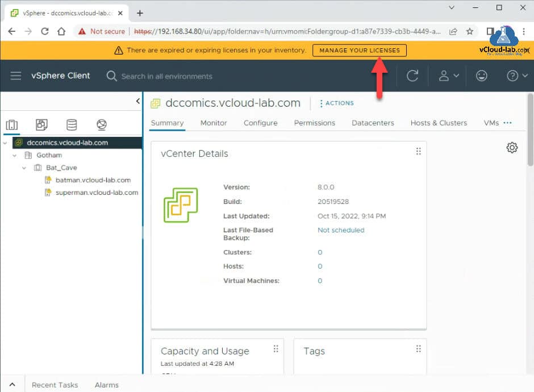The width and height of the screenshot is (534, 392).
Task: Click Capacity and Usage card drag handle
Action: [x=276, y=349]
